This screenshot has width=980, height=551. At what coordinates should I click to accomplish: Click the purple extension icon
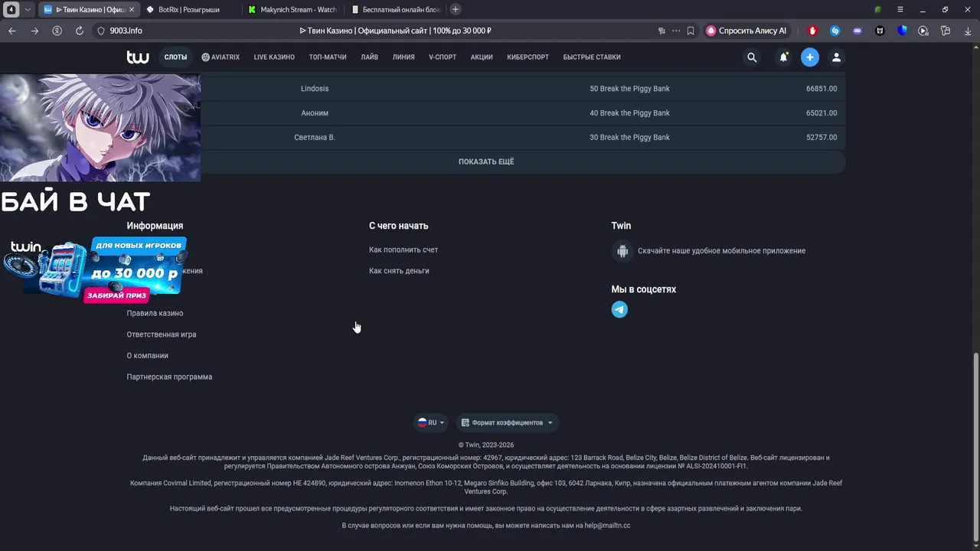[x=857, y=31]
